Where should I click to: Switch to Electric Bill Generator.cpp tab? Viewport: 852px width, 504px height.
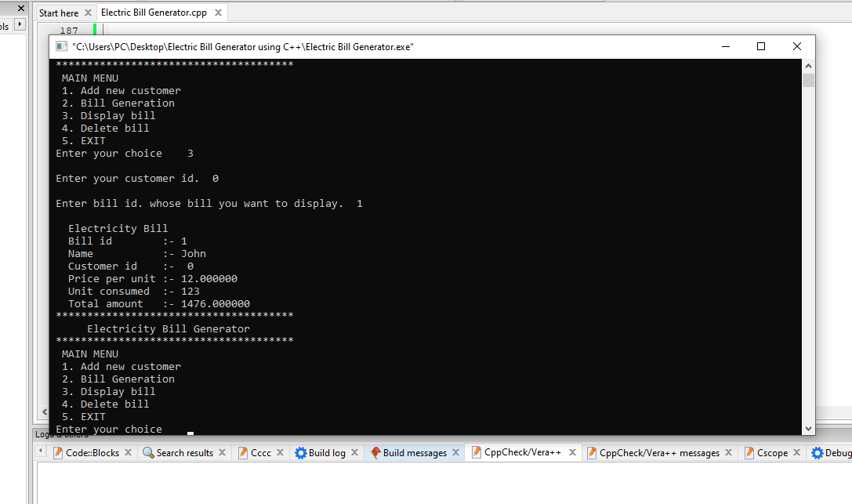click(153, 13)
